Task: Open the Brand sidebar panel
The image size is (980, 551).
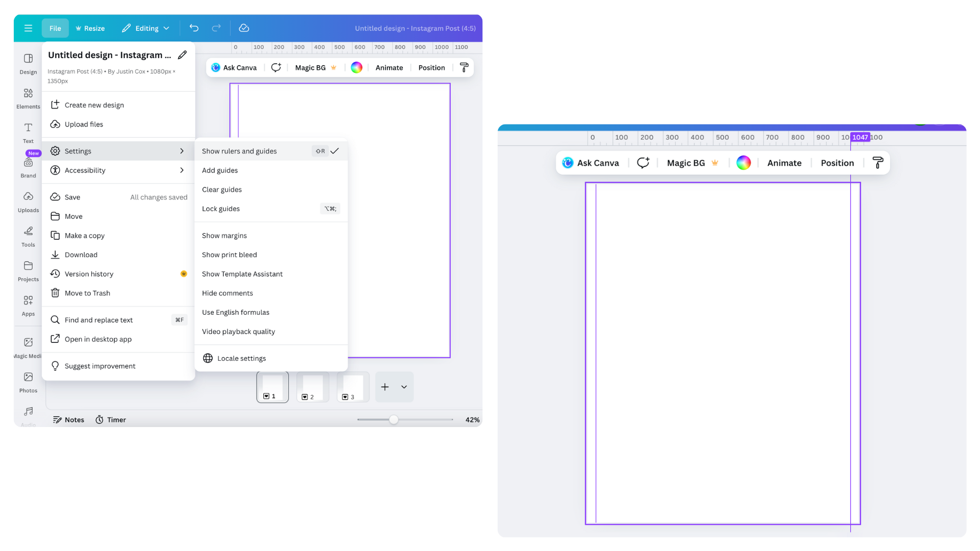Action: (x=28, y=167)
